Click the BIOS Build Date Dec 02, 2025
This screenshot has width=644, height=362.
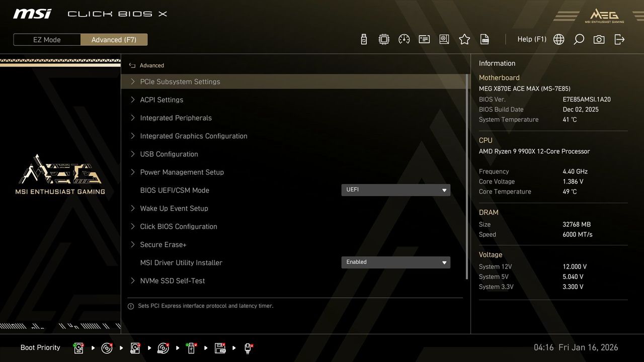click(581, 110)
